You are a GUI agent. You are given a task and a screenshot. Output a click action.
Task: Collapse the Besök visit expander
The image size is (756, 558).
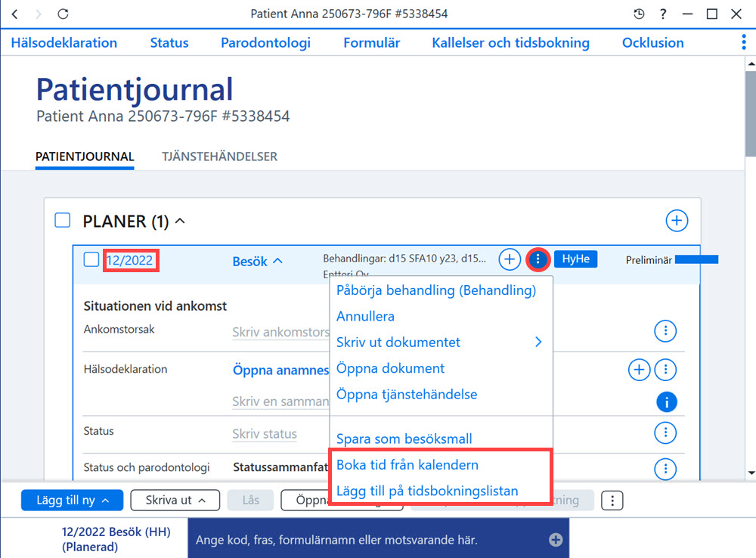pos(277,261)
